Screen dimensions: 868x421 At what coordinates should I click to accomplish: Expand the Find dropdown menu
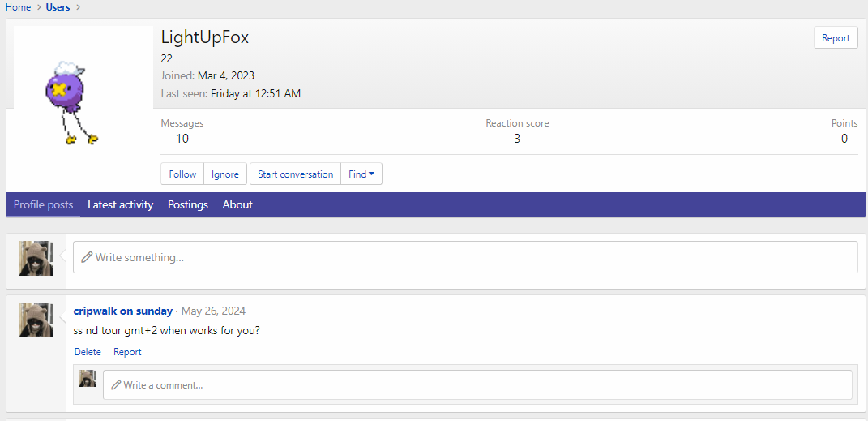pyautogui.click(x=361, y=174)
